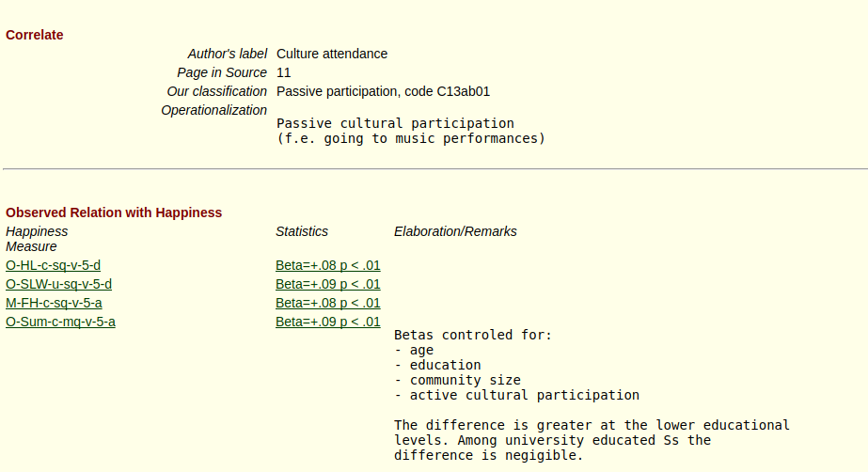Open the Beta=+.09 statistic beside O-Sum-c-mq-v-5-a
Screen dimensions: 868x472
tap(327, 323)
